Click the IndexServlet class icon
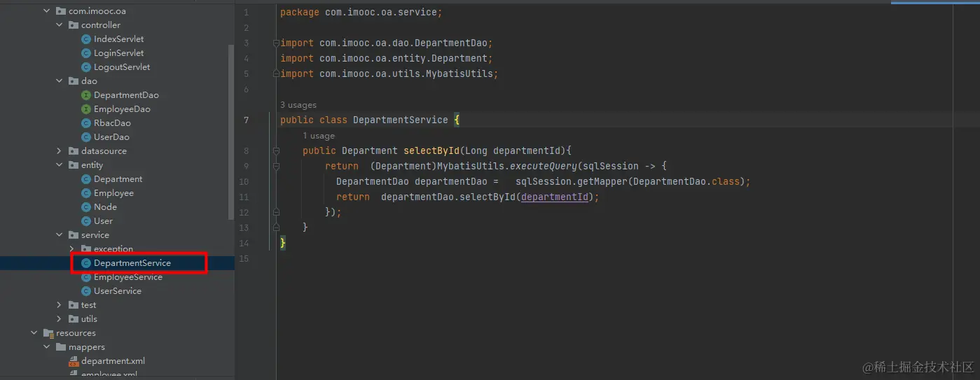980x380 pixels. [x=86, y=39]
